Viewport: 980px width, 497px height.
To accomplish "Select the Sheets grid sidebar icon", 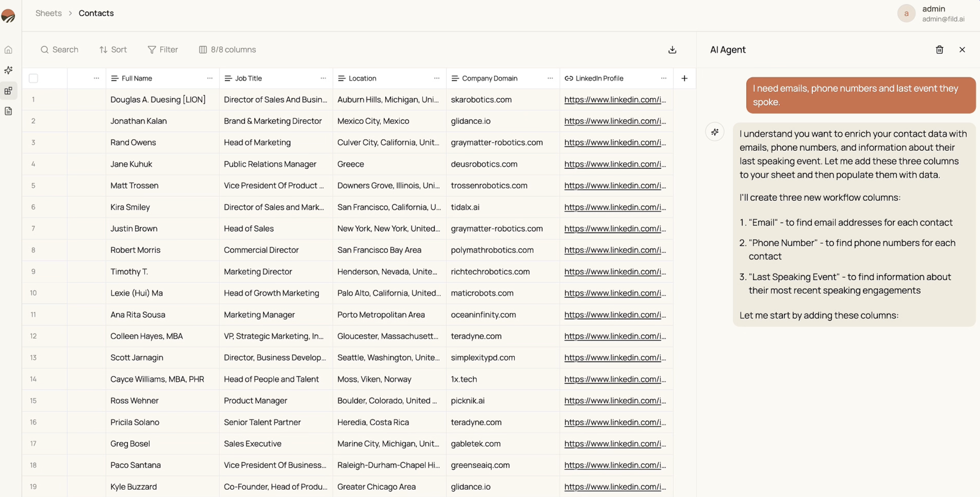I will [8, 91].
